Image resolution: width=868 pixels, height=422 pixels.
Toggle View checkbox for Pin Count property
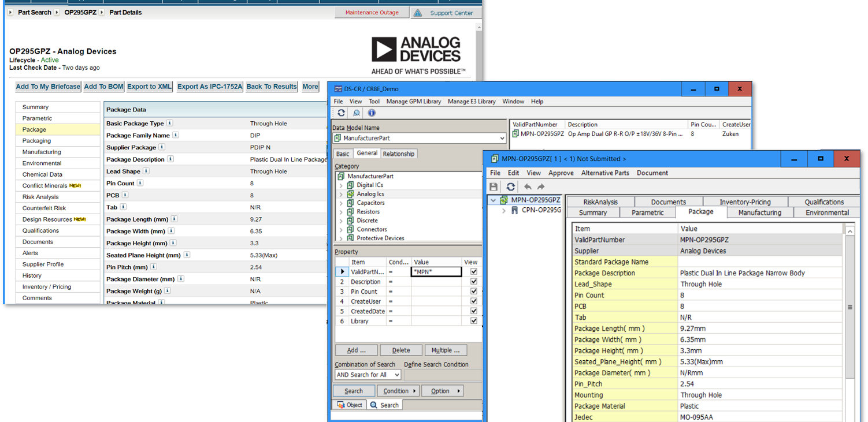(474, 292)
